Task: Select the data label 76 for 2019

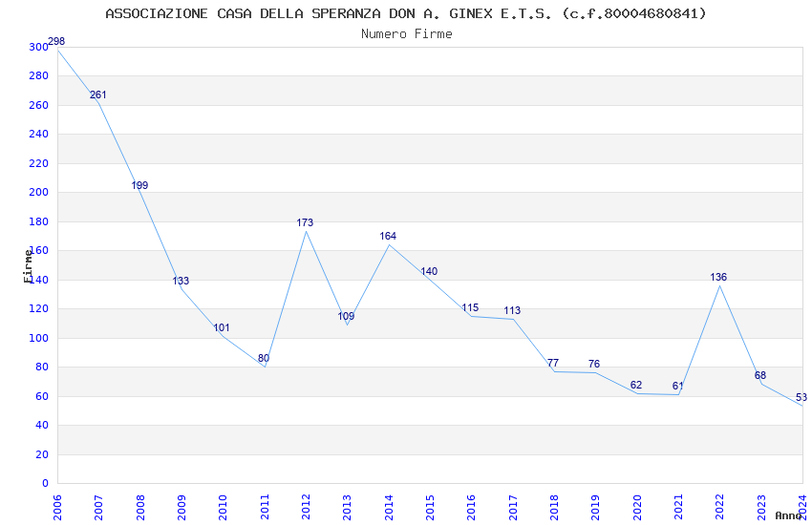Action: point(594,364)
